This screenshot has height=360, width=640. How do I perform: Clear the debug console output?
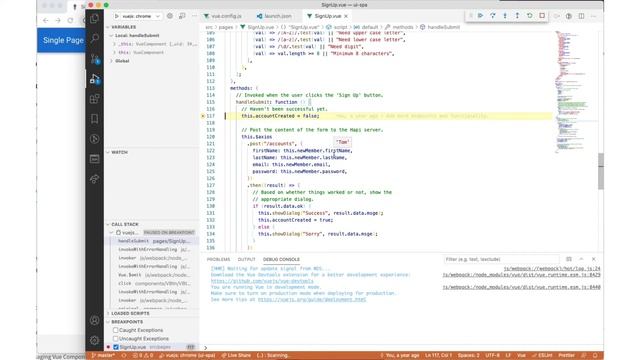pos(569,259)
